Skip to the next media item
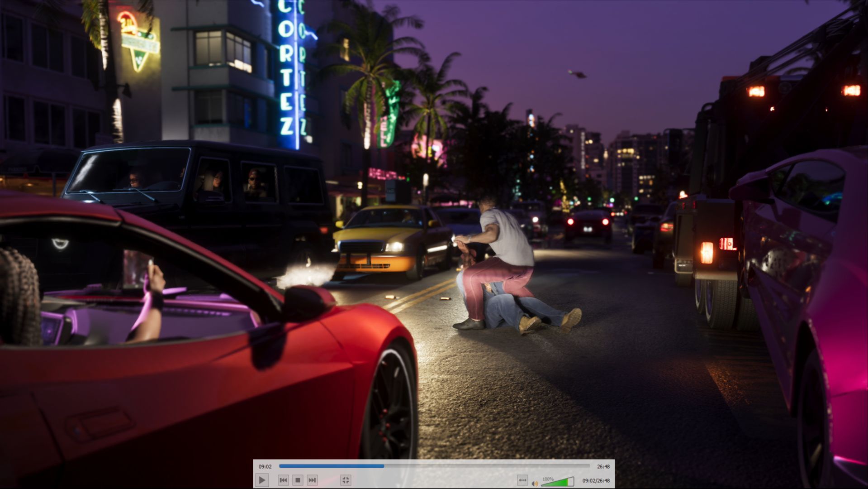Viewport: 868px width, 489px height. (x=312, y=480)
